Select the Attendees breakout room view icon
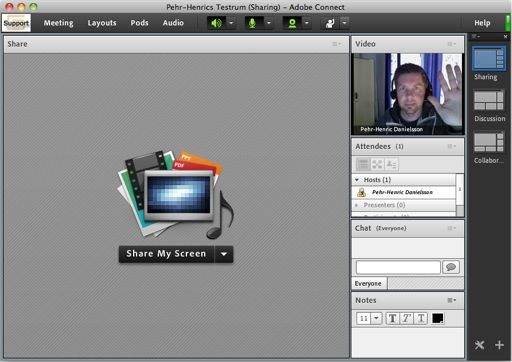 tap(377, 164)
